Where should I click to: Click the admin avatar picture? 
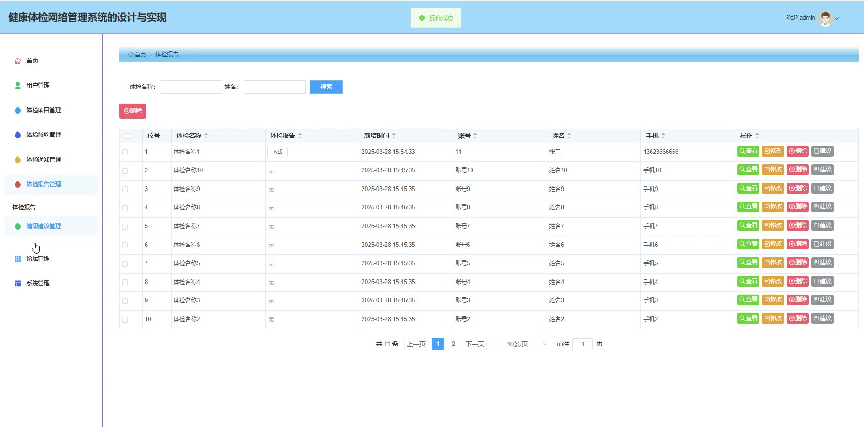[x=825, y=18]
